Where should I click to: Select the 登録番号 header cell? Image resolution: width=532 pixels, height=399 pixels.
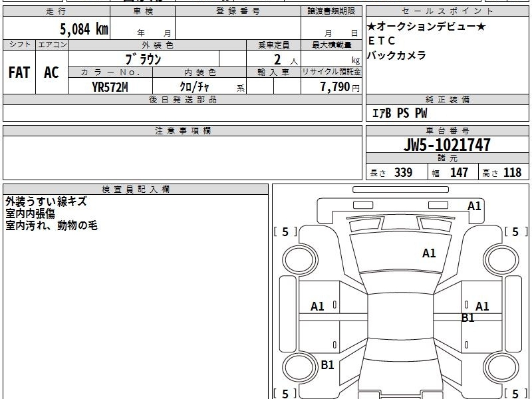238,11
